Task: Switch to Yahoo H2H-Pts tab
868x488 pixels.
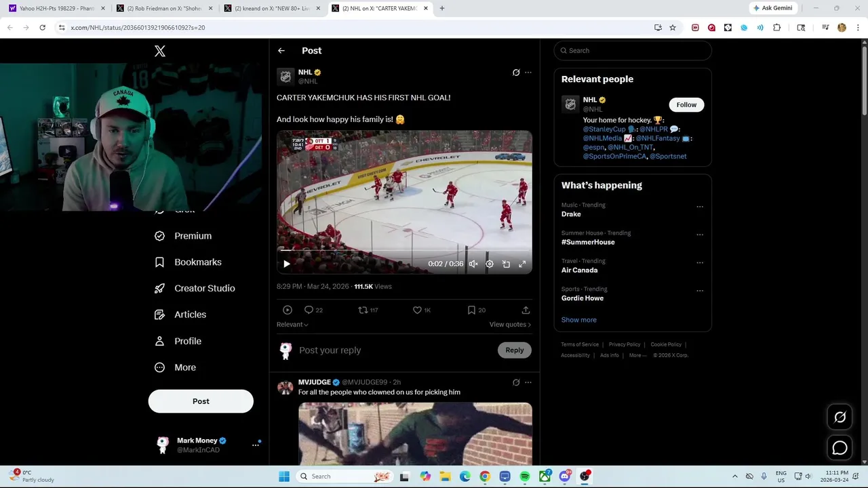Action: coord(57,8)
